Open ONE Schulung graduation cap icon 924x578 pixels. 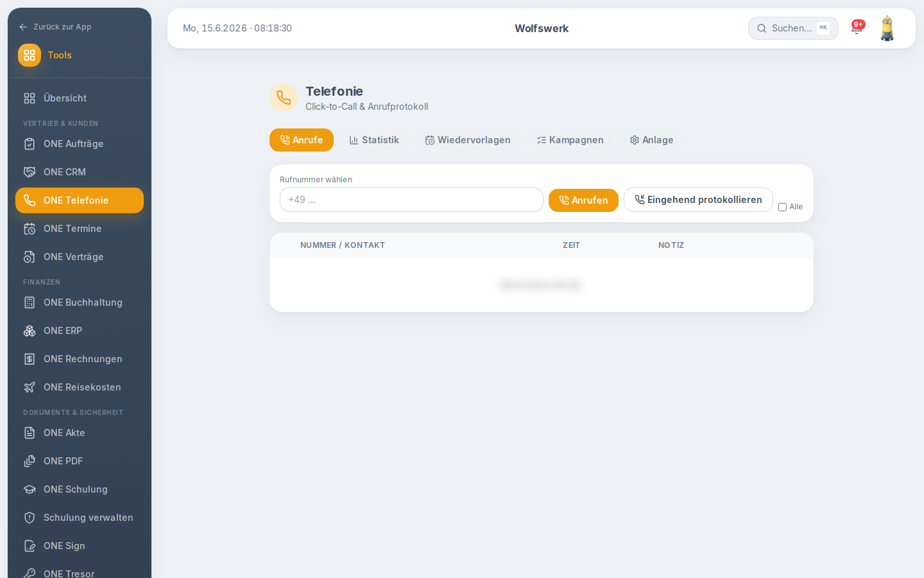[x=30, y=489]
